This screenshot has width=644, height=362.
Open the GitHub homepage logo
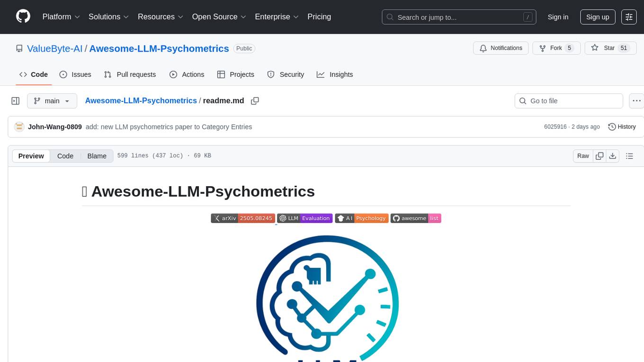click(23, 17)
